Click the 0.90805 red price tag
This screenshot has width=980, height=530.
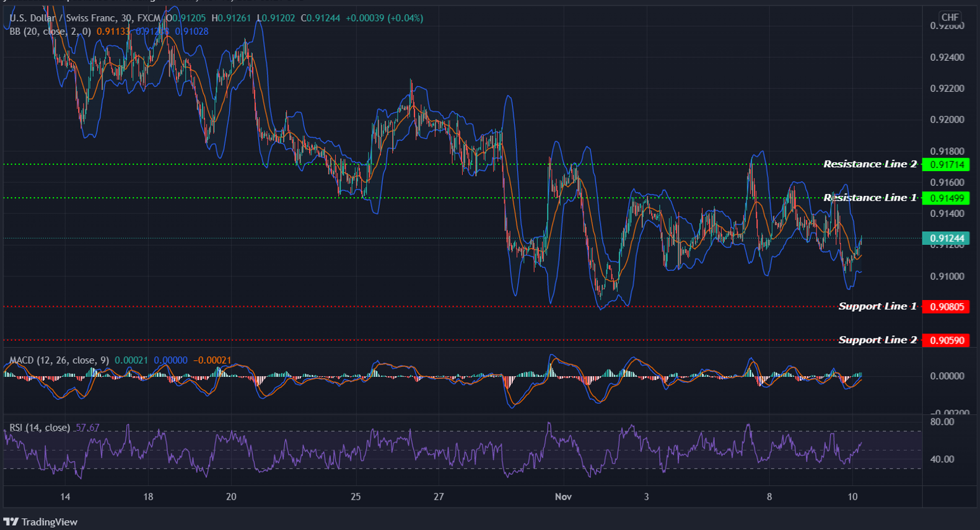[x=946, y=306]
